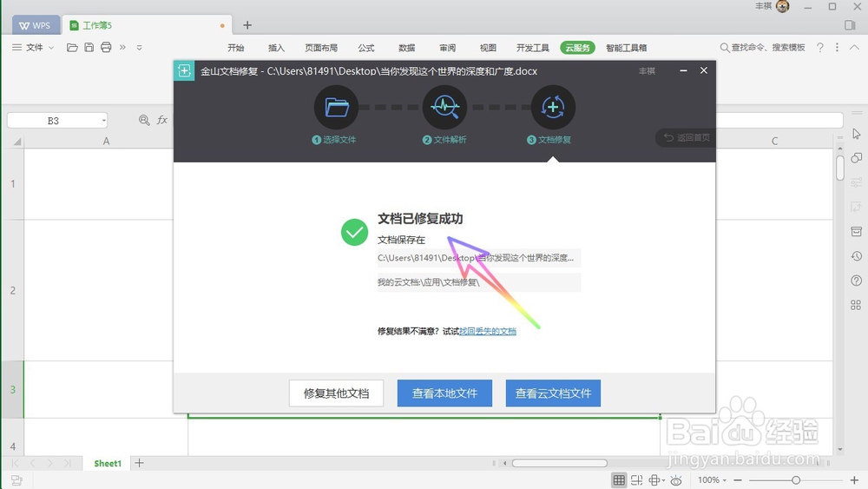Screen dimensions: 868x489
Task: Open the more options vertical dots menu
Action: [837, 48]
